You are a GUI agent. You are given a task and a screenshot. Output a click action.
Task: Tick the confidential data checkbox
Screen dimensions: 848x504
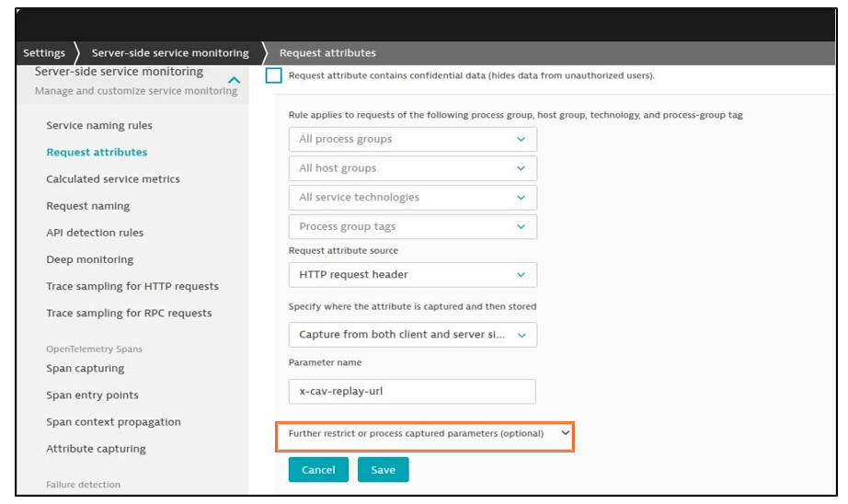[x=274, y=75]
